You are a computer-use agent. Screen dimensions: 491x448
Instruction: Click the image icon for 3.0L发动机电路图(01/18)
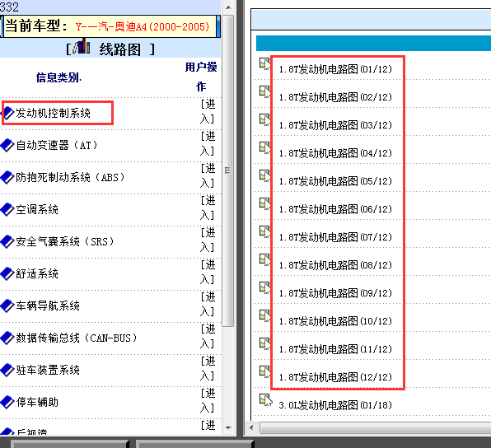point(265,399)
